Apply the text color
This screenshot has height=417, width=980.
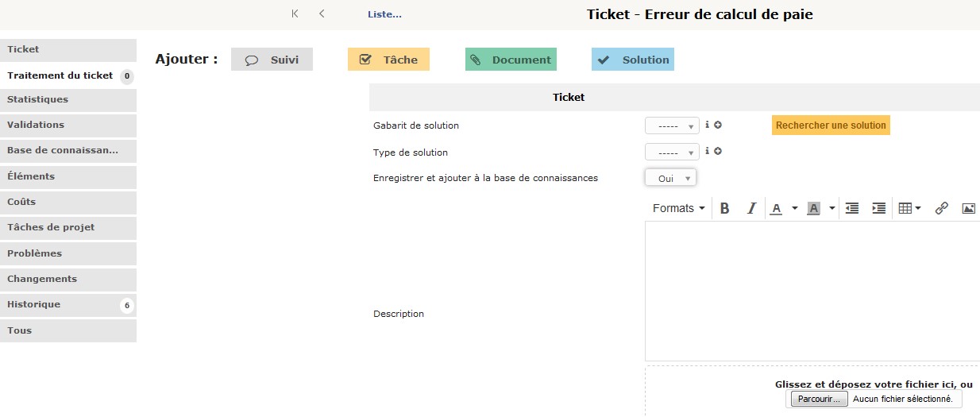(x=777, y=208)
